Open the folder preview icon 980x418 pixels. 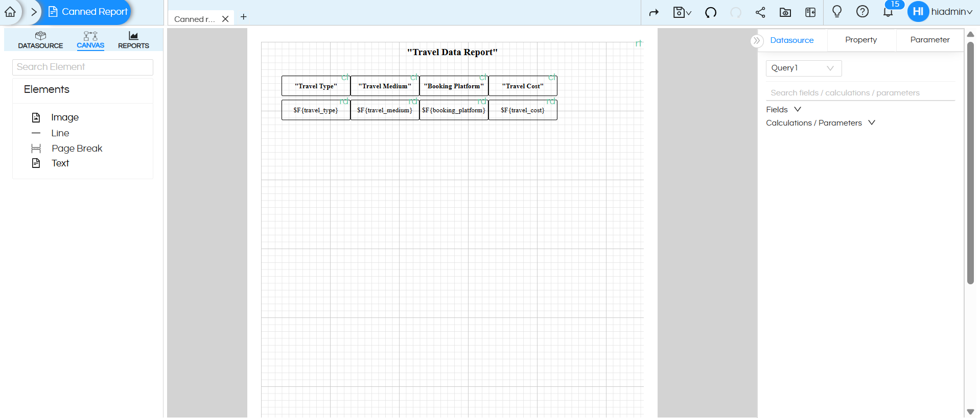tap(785, 12)
